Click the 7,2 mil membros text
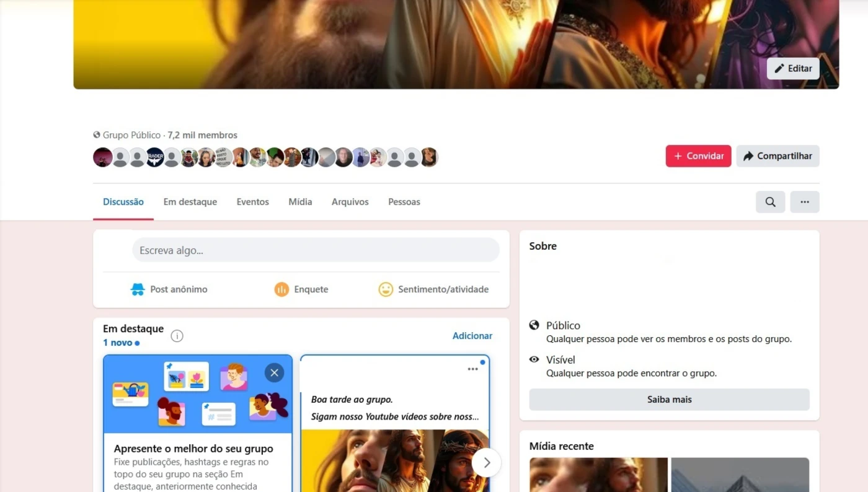This screenshot has width=868, height=492. pyautogui.click(x=202, y=135)
